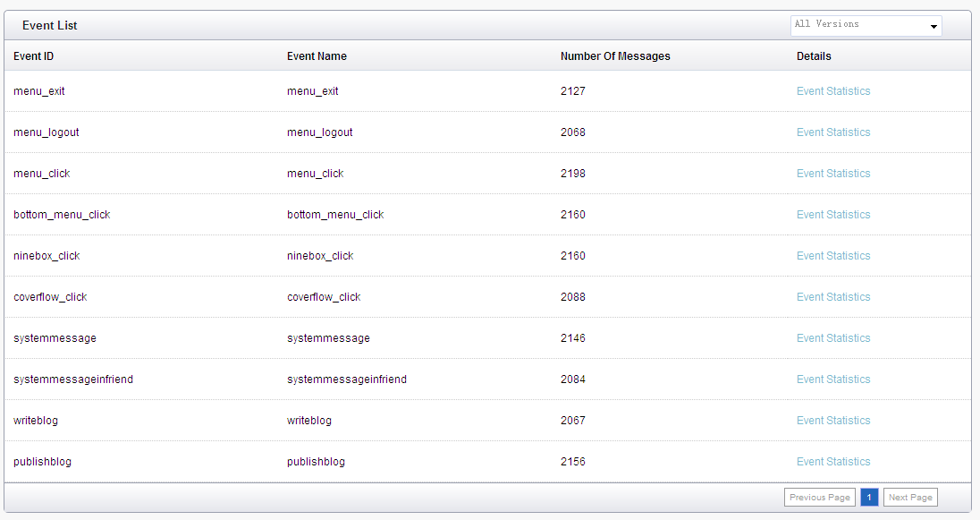
Task: Open Event Statistics for coverflow_click
Action: coord(833,296)
